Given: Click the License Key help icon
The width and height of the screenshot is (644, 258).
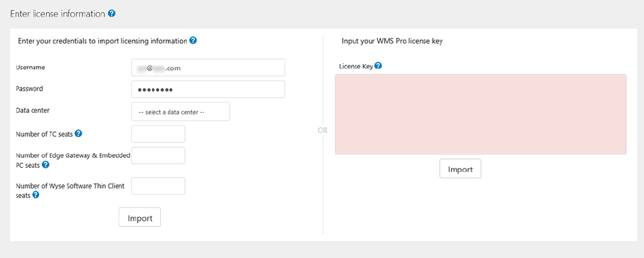Looking at the screenshot, I should (x=378, y=65).
